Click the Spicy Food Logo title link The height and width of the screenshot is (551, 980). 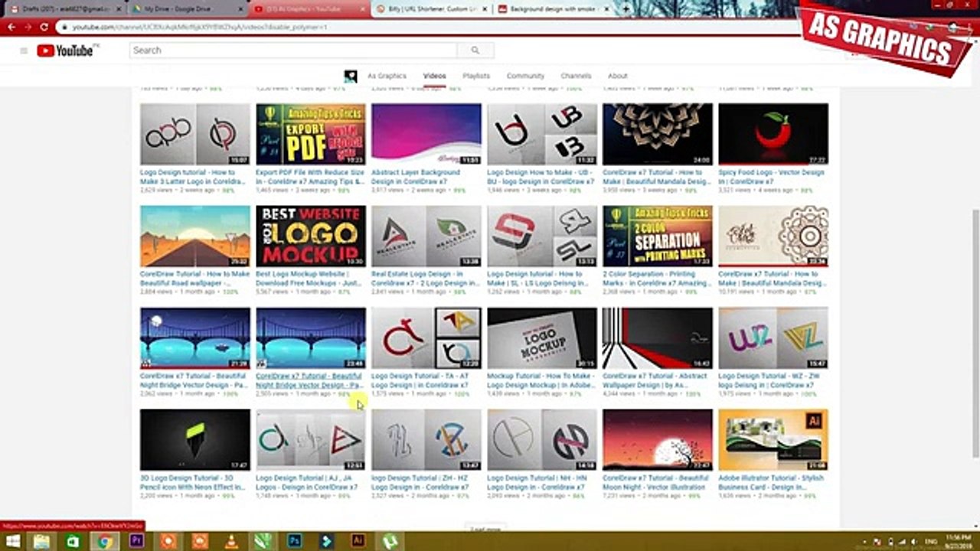pyautogui.click(x=771, y=177)
